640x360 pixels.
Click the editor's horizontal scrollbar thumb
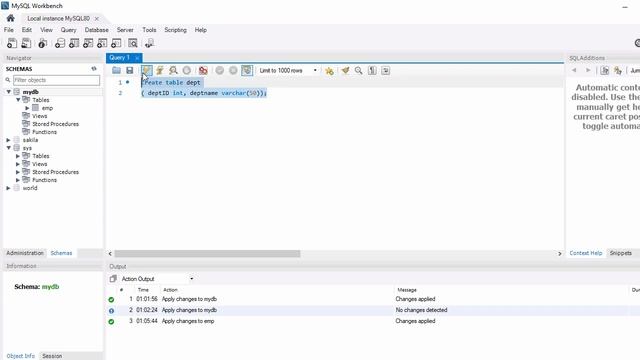(207, 254)
